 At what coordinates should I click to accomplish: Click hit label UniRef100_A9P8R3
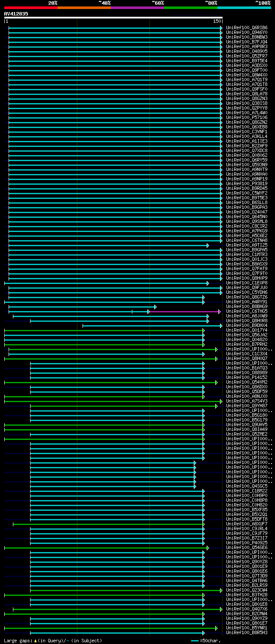coord(247,46)
